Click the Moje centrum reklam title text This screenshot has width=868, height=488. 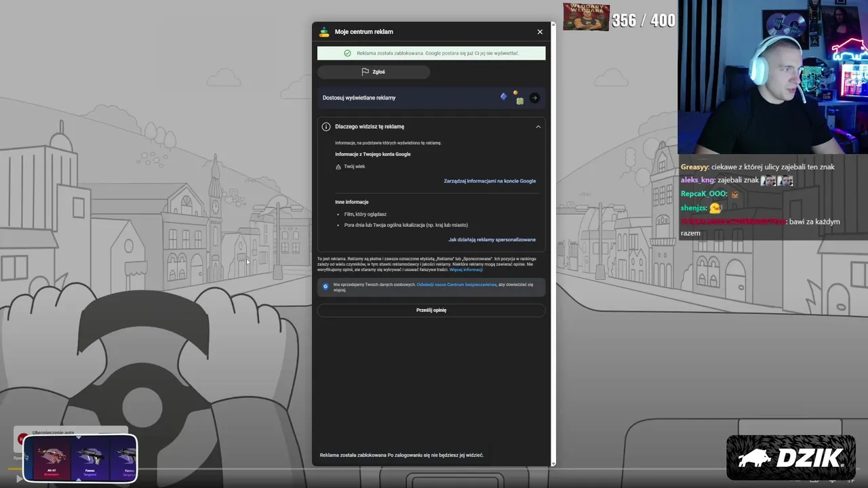pos(364,32)
